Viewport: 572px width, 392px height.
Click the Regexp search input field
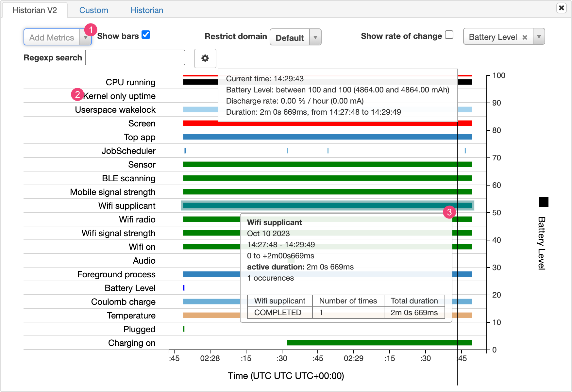135,57
